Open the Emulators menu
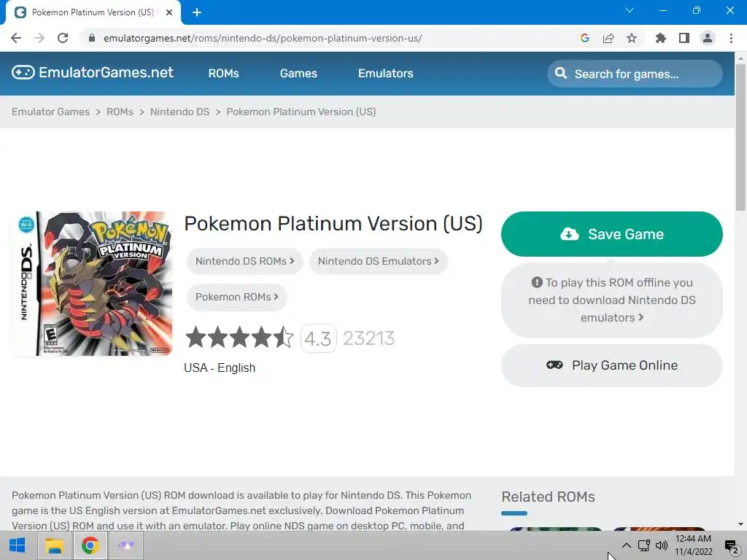The height and width of the screenshot is (560, 747). click(386, 74)
